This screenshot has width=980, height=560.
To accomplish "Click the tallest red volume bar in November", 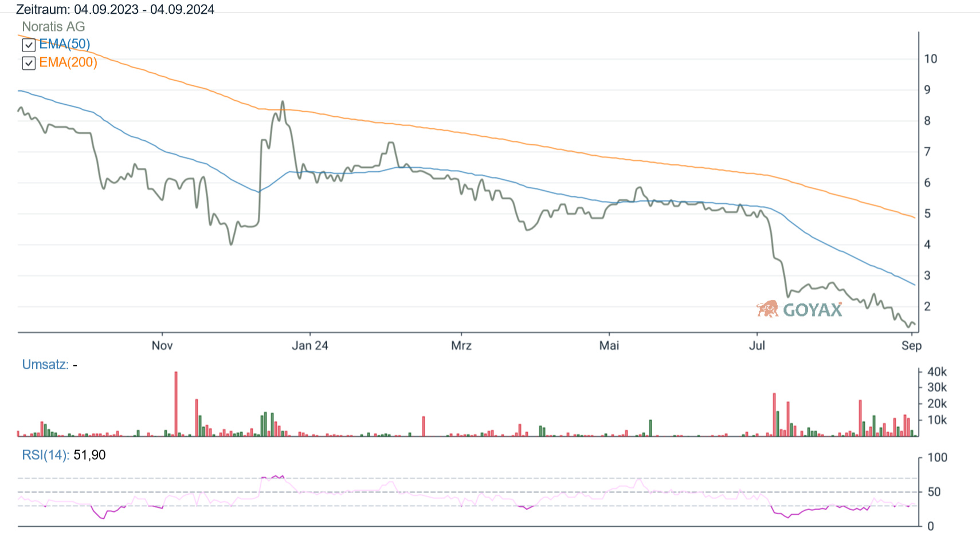I will (x=176, y=404).
